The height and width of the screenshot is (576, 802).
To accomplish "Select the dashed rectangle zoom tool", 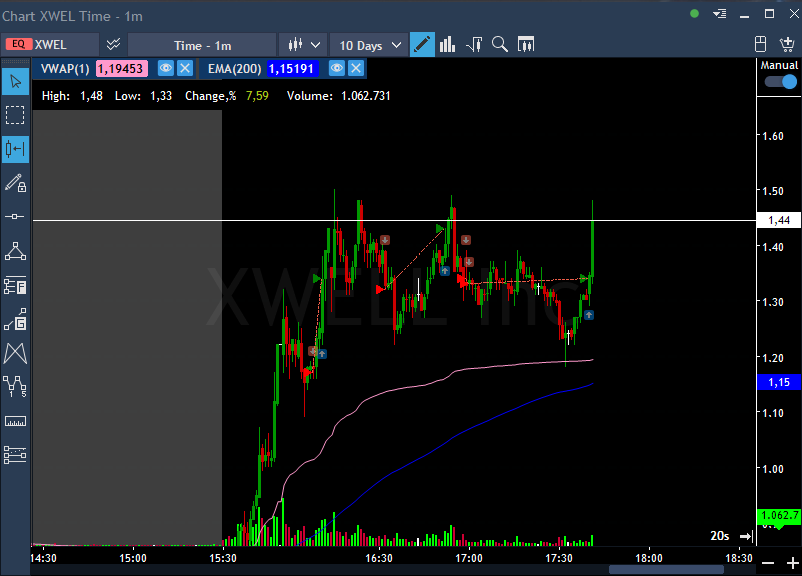I will coord(15,115).
